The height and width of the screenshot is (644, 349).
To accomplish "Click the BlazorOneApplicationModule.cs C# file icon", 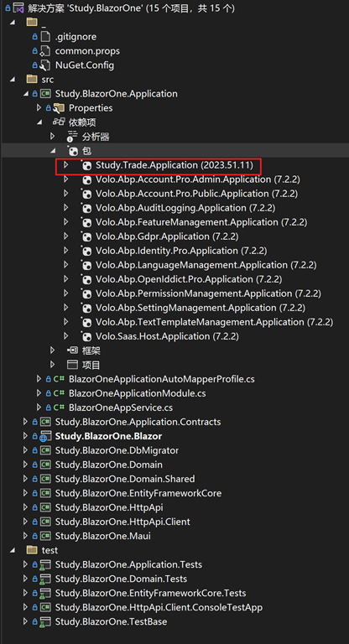I will (x=59, y=393).
